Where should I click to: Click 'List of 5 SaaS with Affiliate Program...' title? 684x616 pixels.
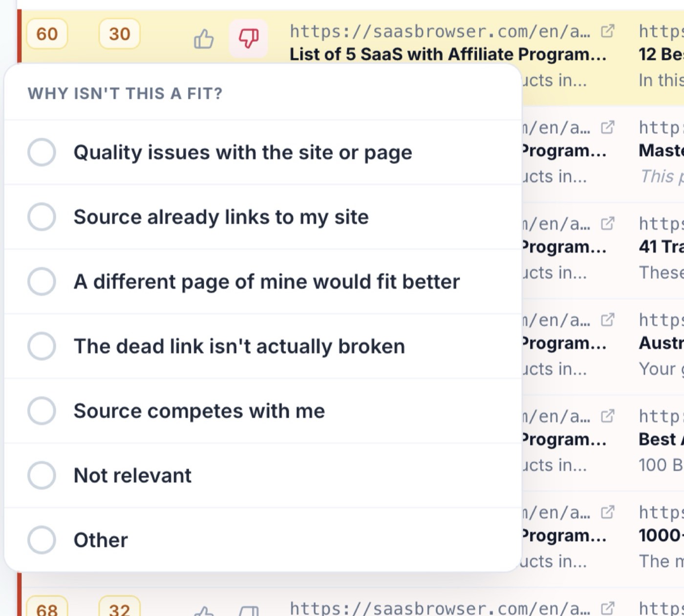click(448, 54)
